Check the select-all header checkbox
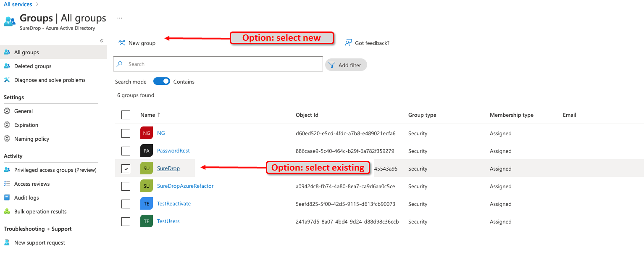 (126, 115)
